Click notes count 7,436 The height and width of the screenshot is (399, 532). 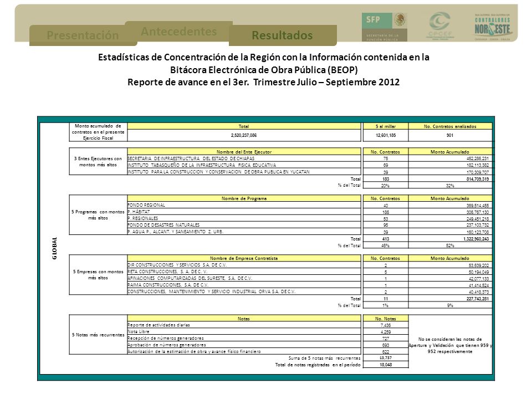(x=386, y=325)
